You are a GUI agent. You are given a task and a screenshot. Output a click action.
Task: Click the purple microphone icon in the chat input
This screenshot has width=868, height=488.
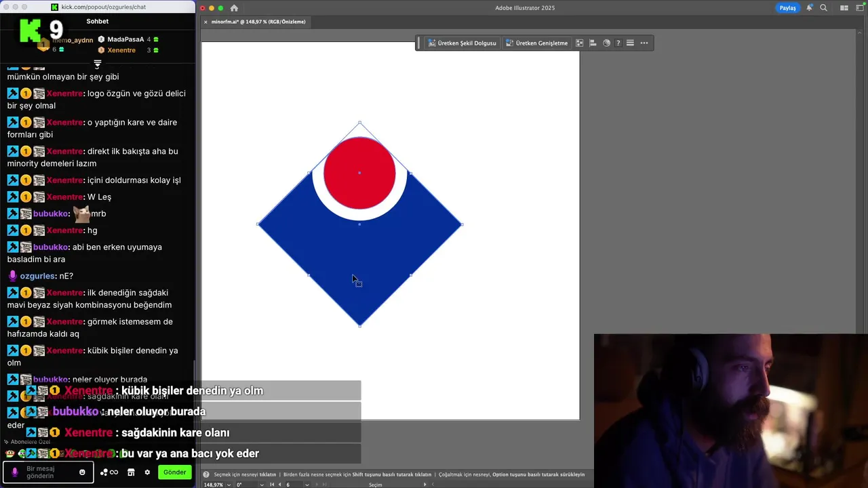pyautogui.click(x=14, y=472)
